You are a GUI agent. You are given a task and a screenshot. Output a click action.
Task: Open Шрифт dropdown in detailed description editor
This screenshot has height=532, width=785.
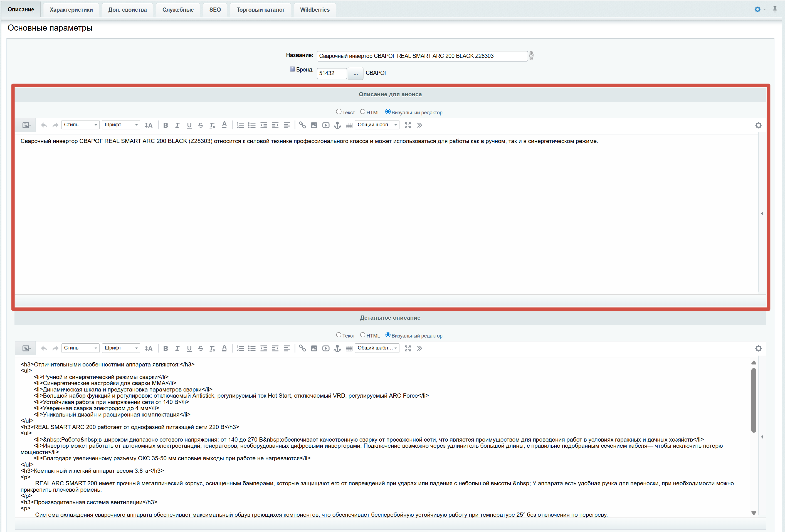pyautogui.click(x=121, y=348)
